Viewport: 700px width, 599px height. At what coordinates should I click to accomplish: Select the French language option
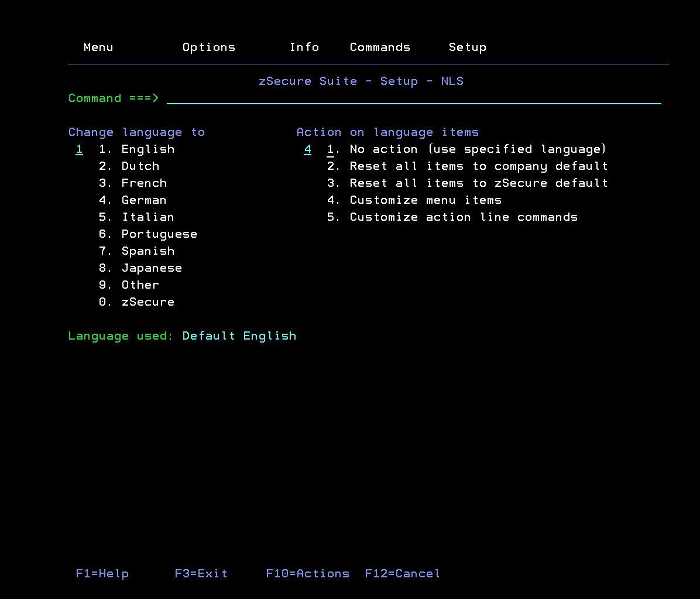click(133, 183)
